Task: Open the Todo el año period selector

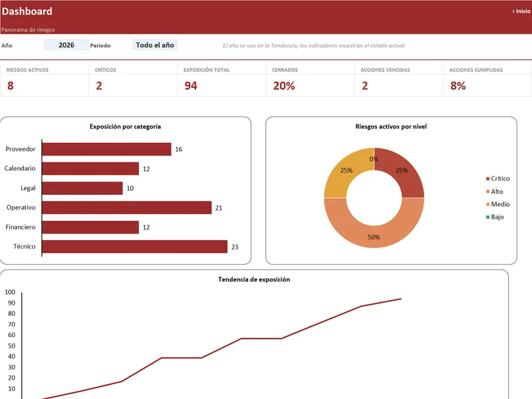Action: click(x=155, y=45)
